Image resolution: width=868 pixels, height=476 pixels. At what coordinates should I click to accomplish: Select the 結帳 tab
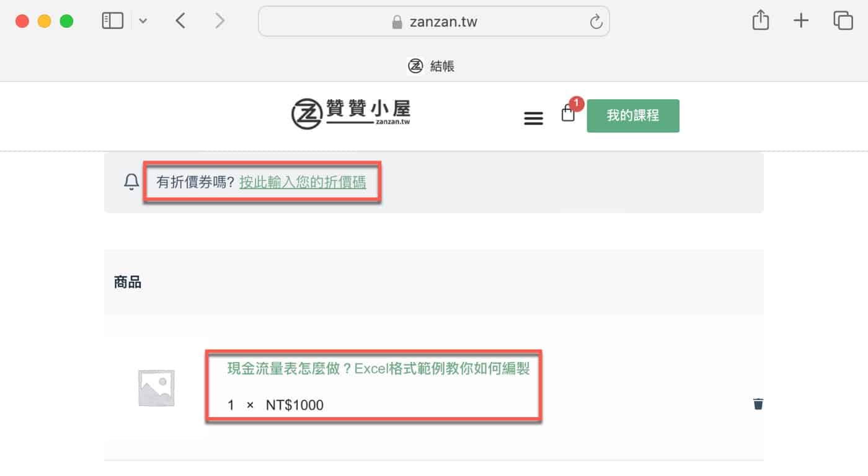[432, 66]
